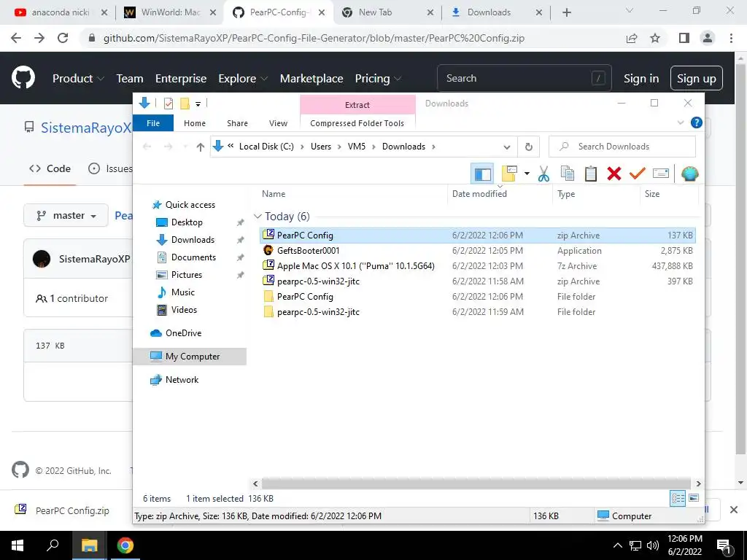Click the Cut scissors toolbar icon
The height and width of the screenshot is (560, 747).
[543, 174]
